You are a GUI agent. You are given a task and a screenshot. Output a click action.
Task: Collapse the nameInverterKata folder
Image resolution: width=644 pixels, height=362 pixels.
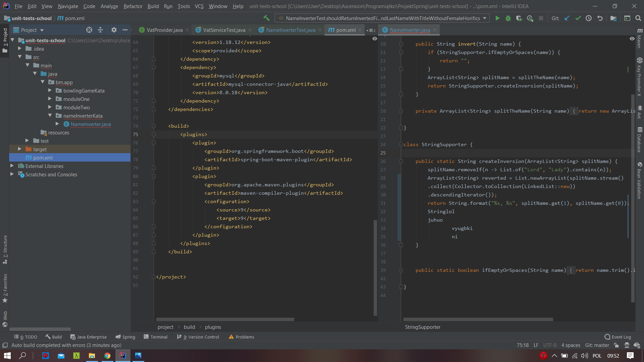(50, 116)
